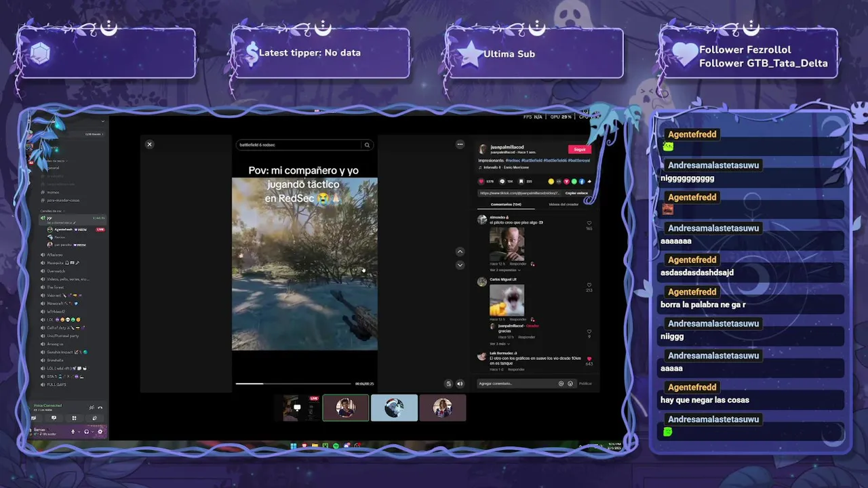Share the video via WhatsApp icon
The width and height of the screenshot is (868, 488).
click(574, 182)
